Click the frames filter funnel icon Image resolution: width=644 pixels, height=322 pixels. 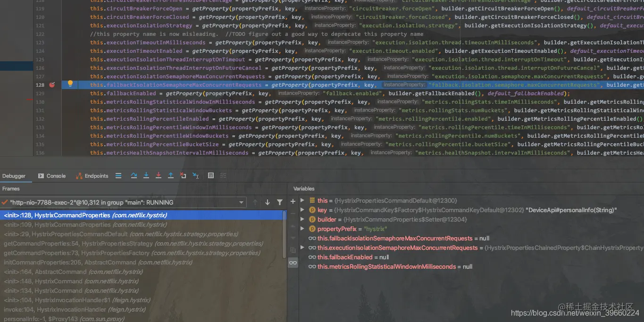[x=280, y=202]
